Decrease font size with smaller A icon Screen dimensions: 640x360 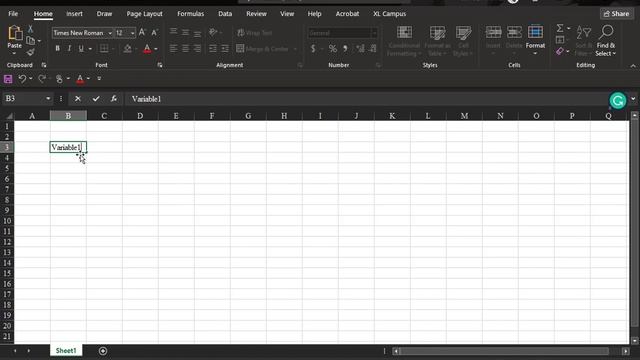coord(154,33)
